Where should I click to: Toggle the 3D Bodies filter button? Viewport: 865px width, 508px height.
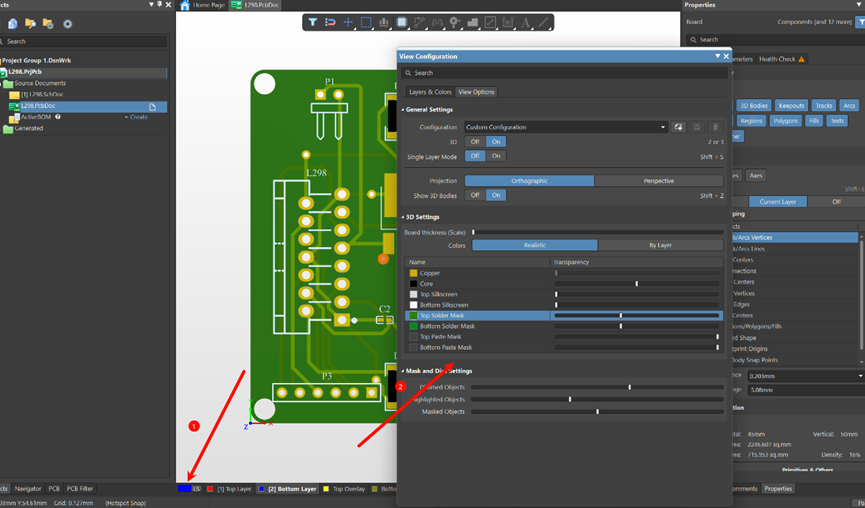(754, 106)
